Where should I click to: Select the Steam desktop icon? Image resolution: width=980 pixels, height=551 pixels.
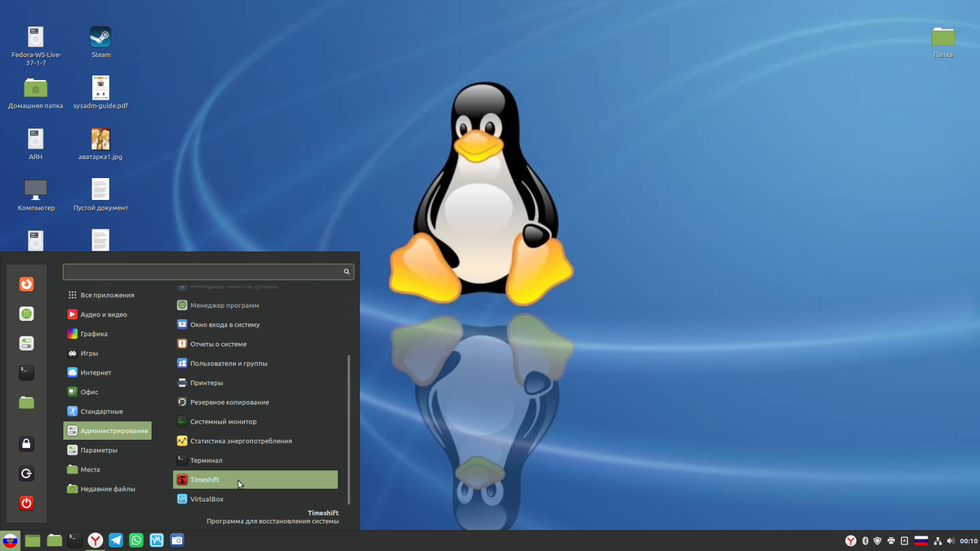[x=100, y=42]
